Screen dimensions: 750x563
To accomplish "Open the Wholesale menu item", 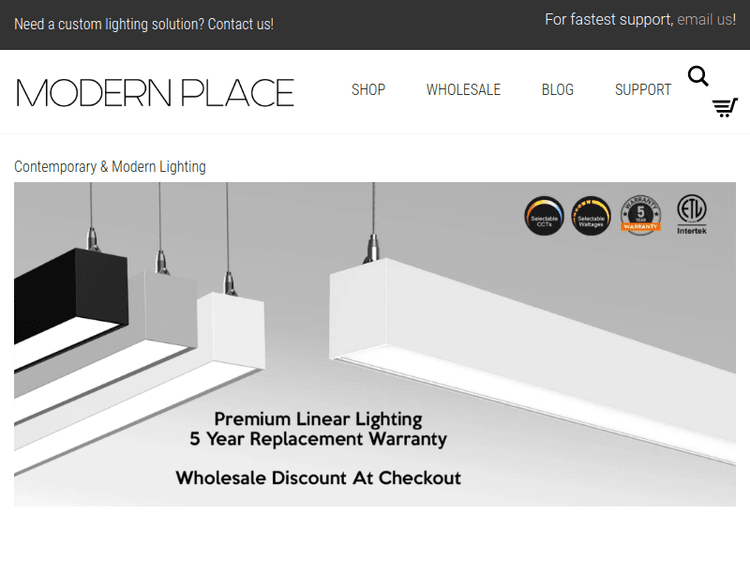I will click(x=463, y=90).
